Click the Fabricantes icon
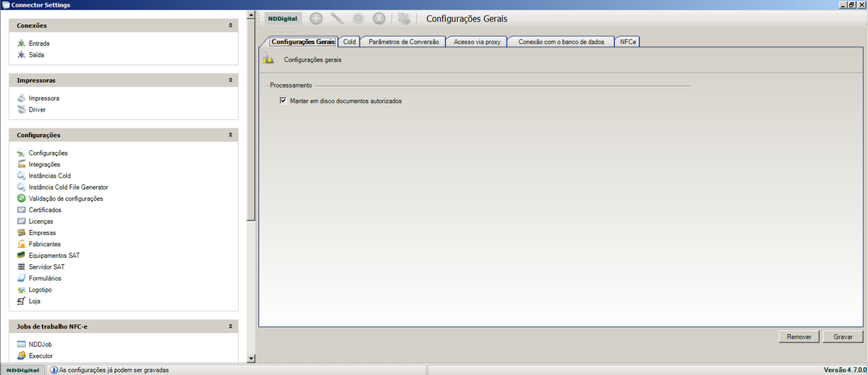Screen dimensions: 868x375 [22, 244]
